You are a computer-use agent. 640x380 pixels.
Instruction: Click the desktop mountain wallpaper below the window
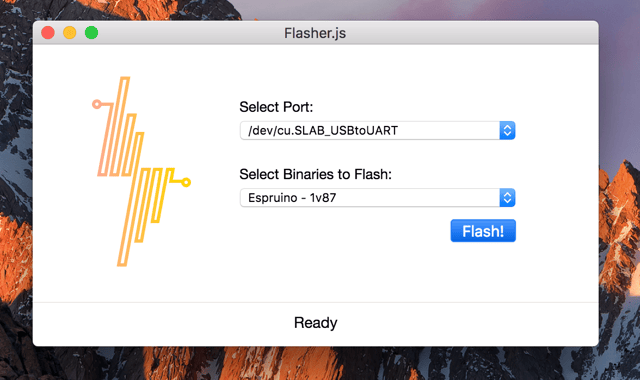(318, 363)
